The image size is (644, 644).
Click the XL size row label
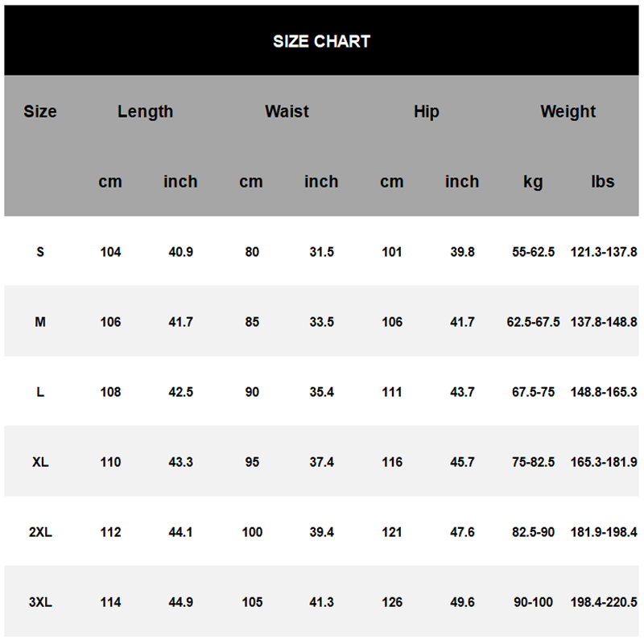coord(40,462)
